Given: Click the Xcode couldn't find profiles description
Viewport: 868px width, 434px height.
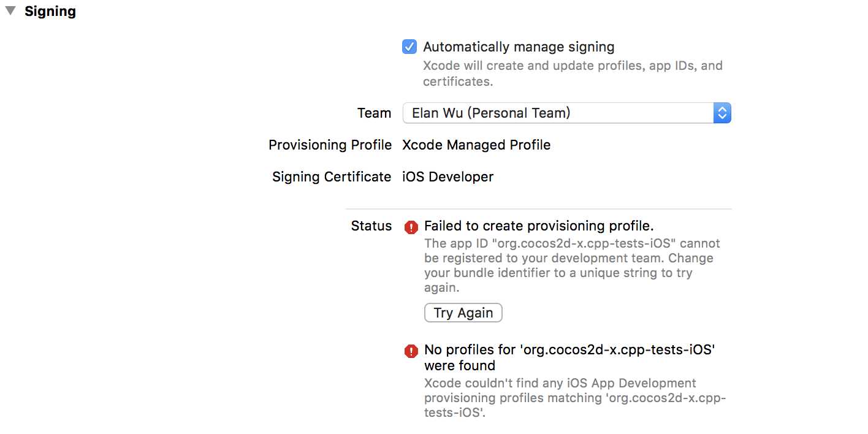Looking at the screenshot, I should click(x=575, y=398).
